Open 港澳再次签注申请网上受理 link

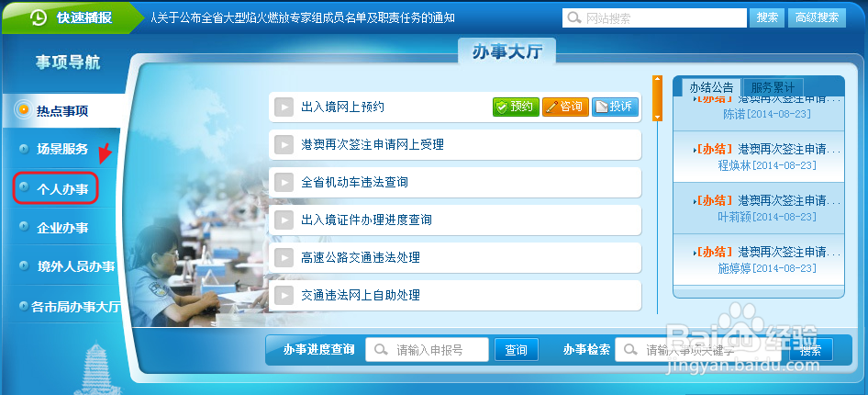tap(373, 144)
